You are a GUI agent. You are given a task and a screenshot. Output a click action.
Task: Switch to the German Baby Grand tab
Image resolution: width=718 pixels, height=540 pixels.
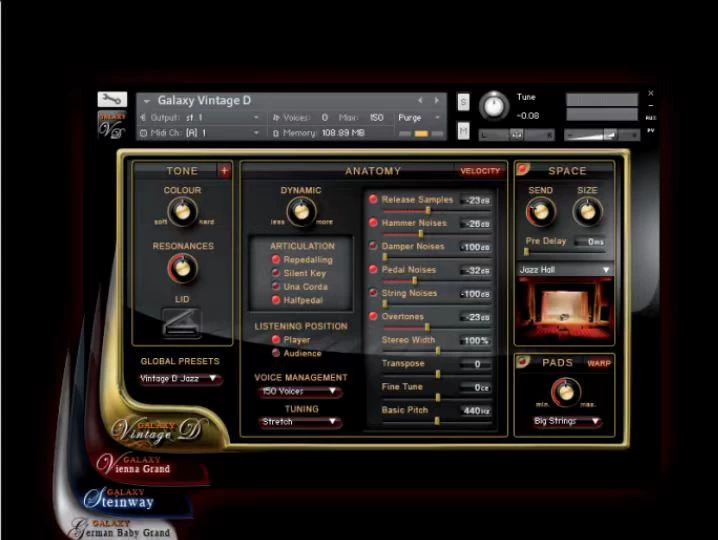tap(120, 529)
